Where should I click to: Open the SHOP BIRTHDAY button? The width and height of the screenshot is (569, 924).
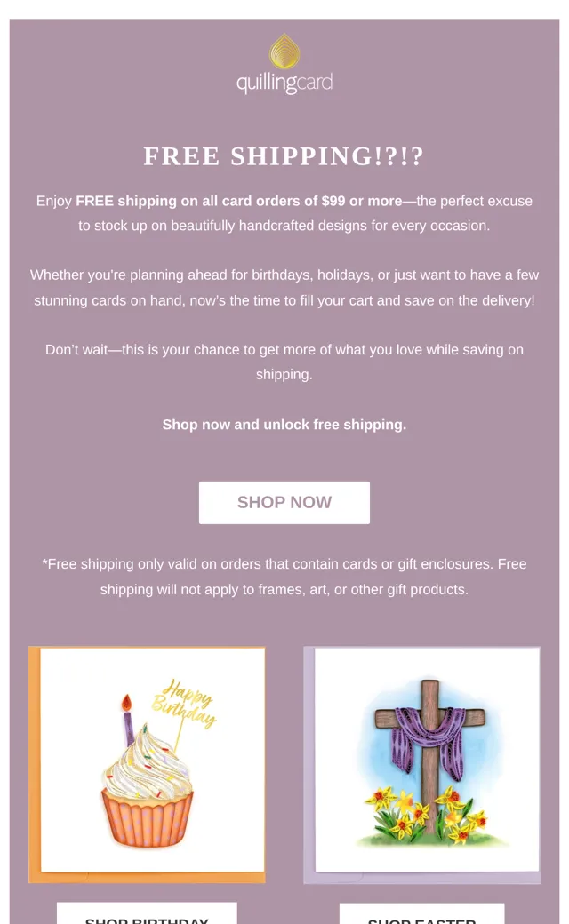(147, 913)
